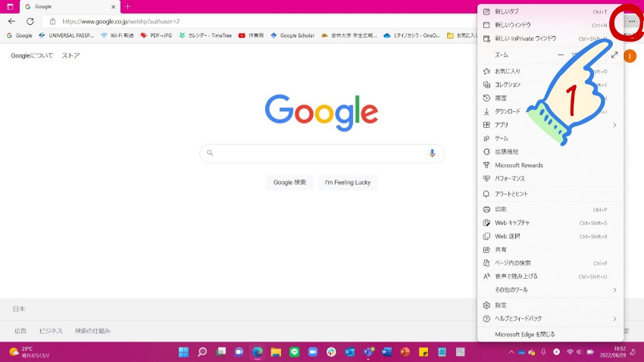This screenshot has height=362, width=644.
Task: Select Web 選択 from the menu
Action: pyautogui.click(x=550, y=236)
